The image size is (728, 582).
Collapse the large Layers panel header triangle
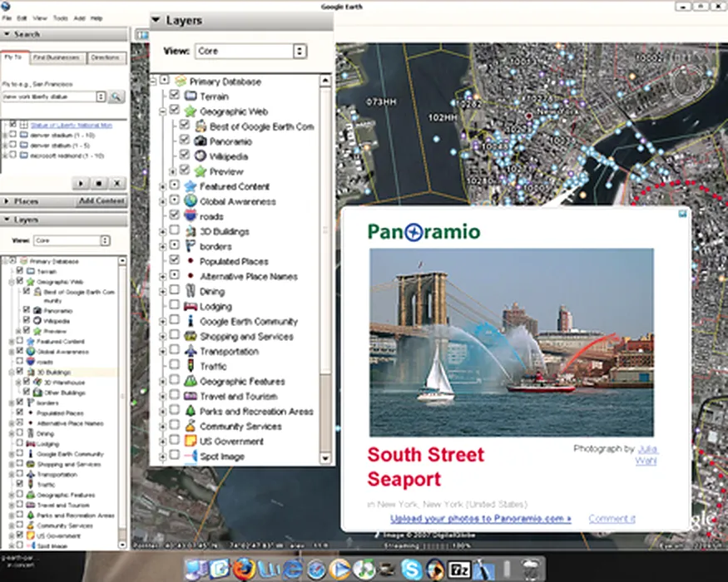pyautogui.click(x=156, y=20)
